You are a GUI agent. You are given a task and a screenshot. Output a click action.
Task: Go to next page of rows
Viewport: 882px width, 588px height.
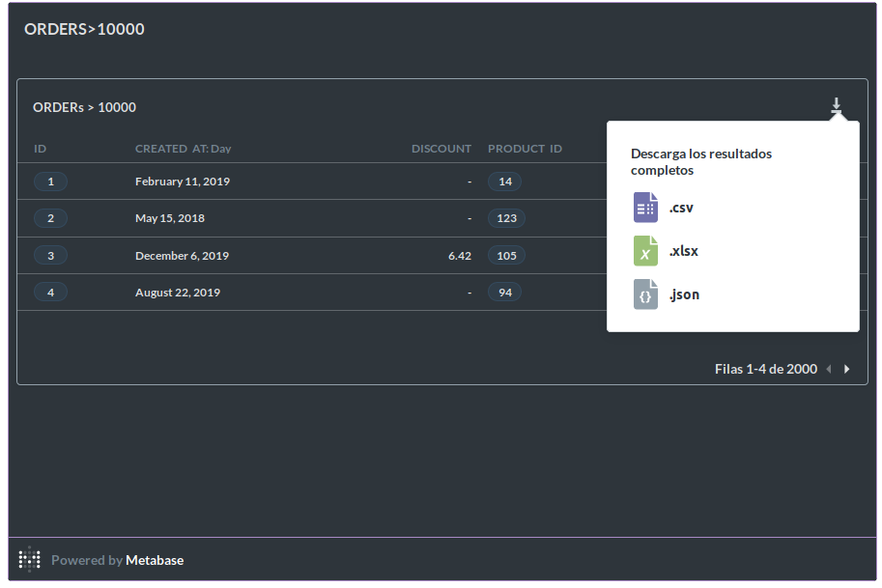846,370
